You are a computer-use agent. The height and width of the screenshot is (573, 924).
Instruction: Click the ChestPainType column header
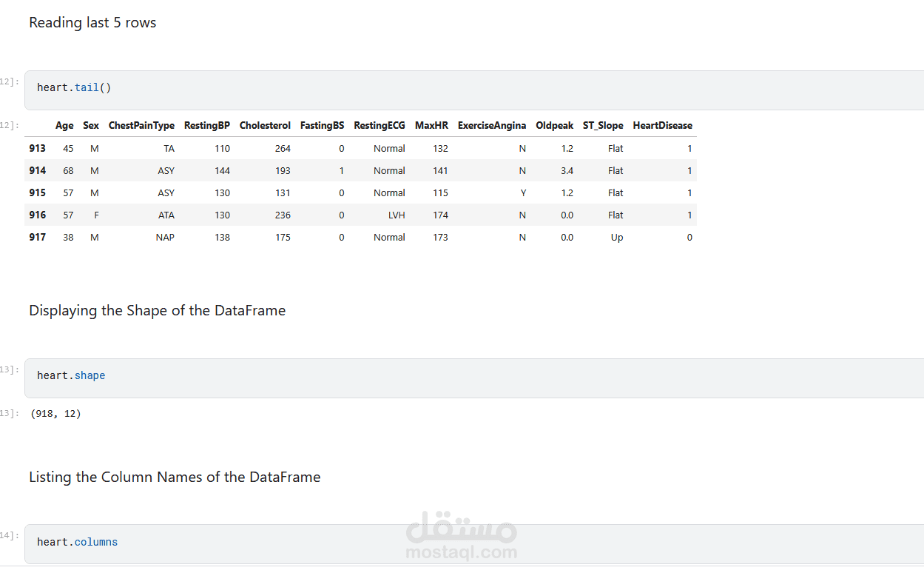tap(141, 126)
